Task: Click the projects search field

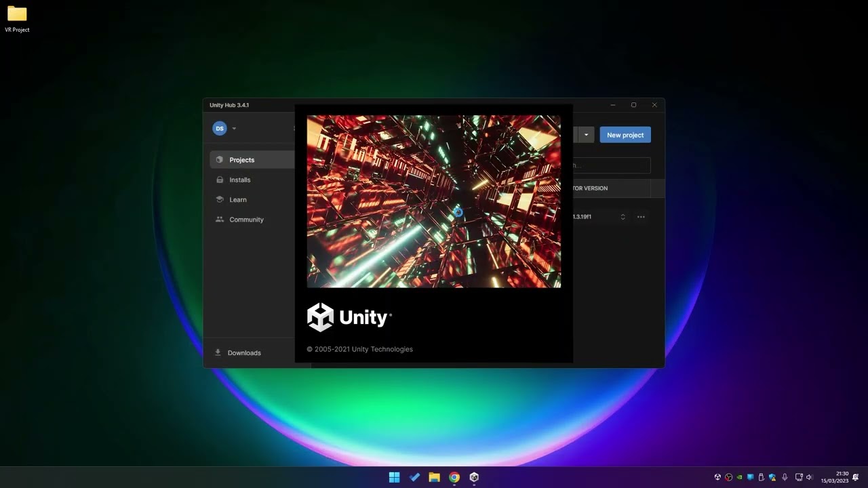Action: (x=612, y=165)
